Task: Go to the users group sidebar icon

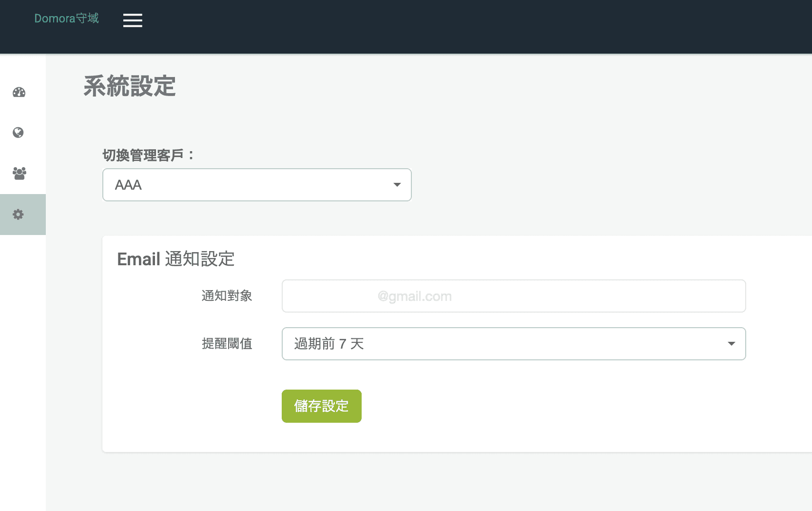Action: click(x=19, y=173)
